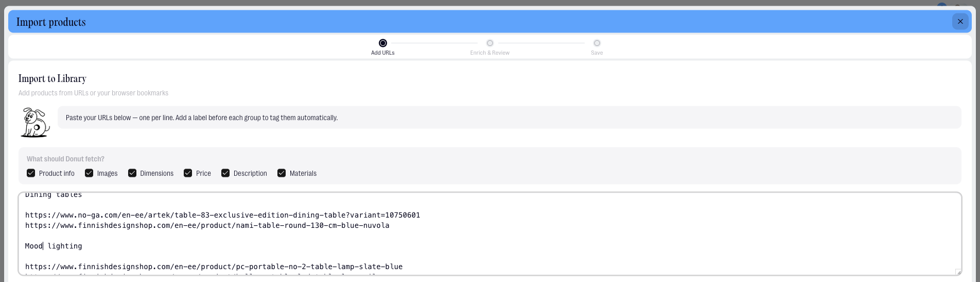Jump to the Save step
This screenshot has width=980, height=282.
coord(597,46)
